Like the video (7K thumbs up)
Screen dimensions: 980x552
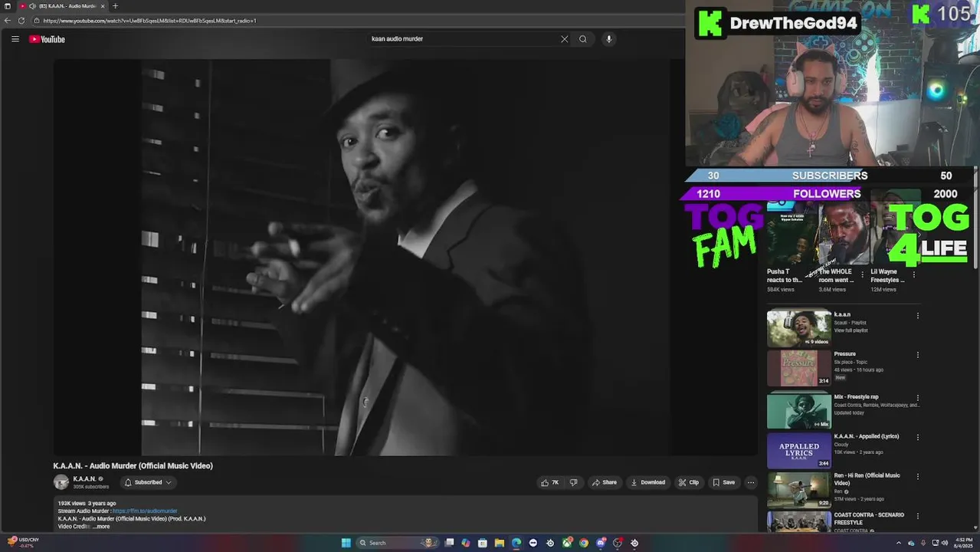tap(549, 482)
